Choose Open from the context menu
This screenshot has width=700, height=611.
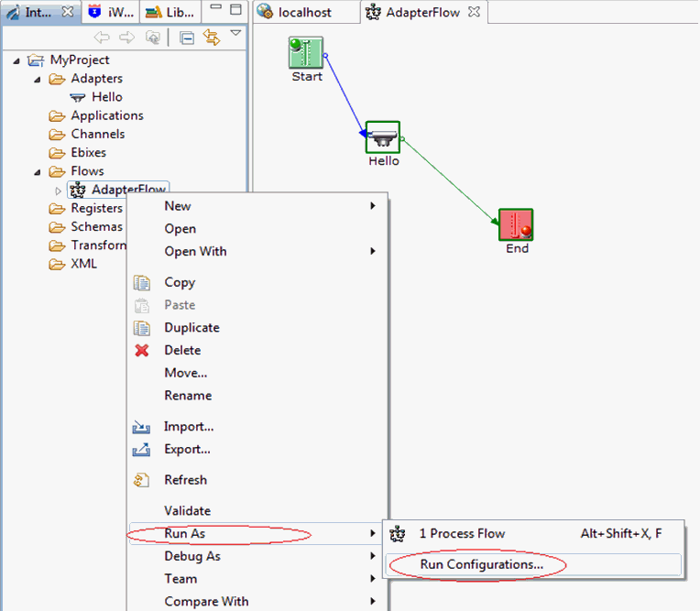pos(257,228)
